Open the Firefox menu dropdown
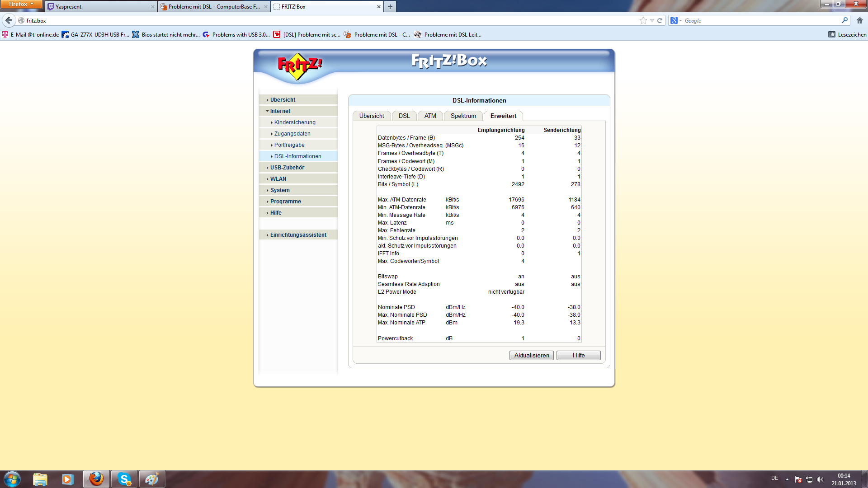868x488 pixels. pyautogui.click(x=21, y=4)
